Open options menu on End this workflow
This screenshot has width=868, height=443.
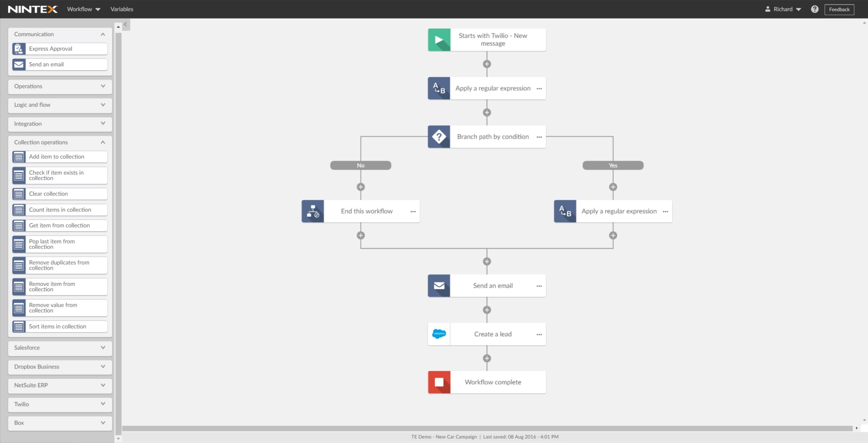413,212
